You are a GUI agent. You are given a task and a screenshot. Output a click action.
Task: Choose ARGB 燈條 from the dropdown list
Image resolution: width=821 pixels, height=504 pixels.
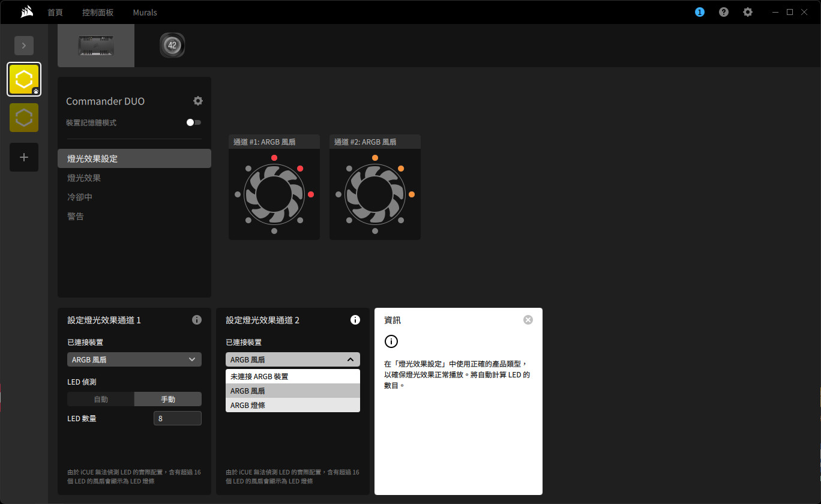(293, 405)
